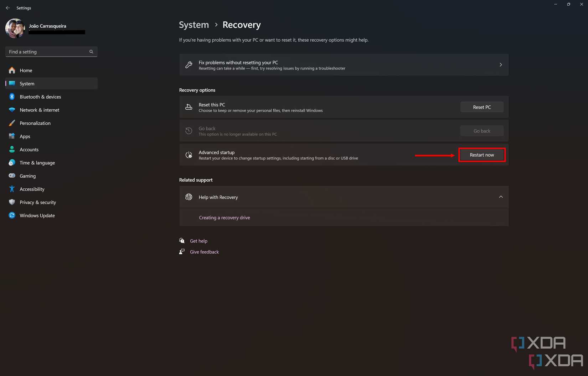Click the Give feedback icon

[x=182, y=251]
